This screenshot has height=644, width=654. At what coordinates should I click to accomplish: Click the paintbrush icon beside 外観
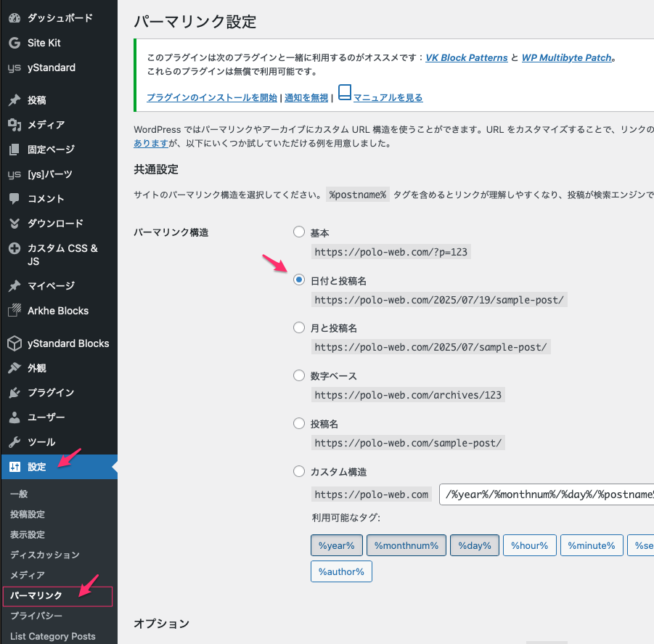(x=14, y=368)
